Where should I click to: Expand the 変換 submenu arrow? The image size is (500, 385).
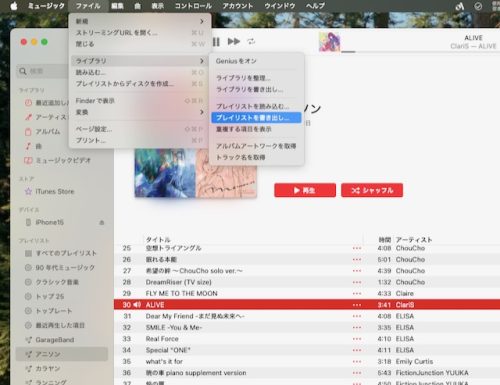[202, 112]
